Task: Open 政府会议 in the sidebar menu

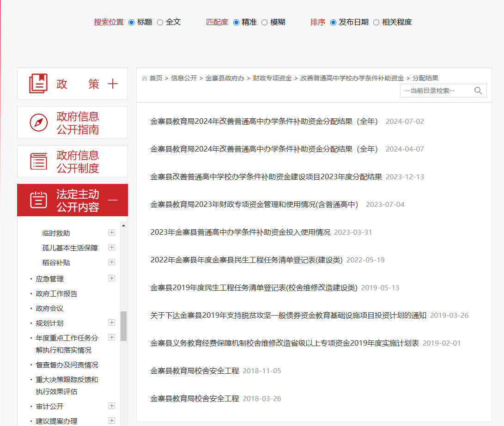Action: pyautogui.click(x=49, y=309)
